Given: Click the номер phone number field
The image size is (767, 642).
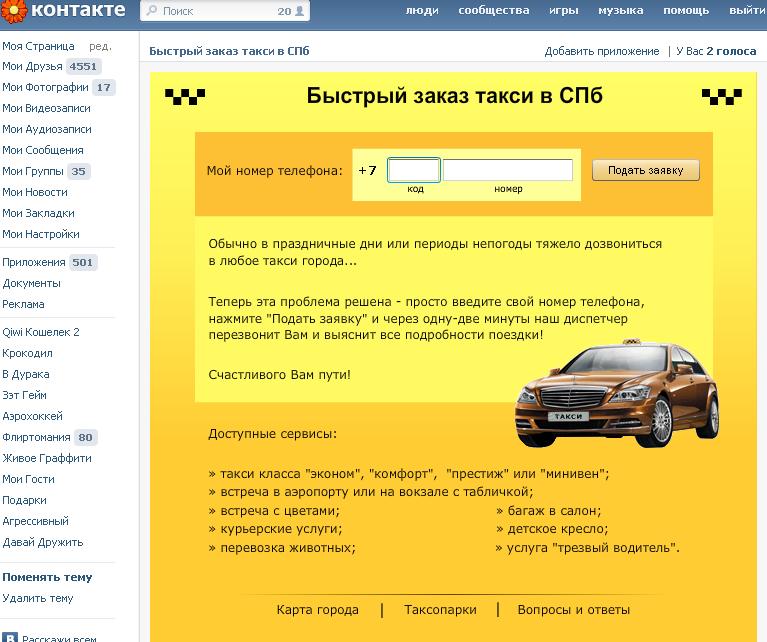Looking at the screenshot, I should [x=508, y=170].
